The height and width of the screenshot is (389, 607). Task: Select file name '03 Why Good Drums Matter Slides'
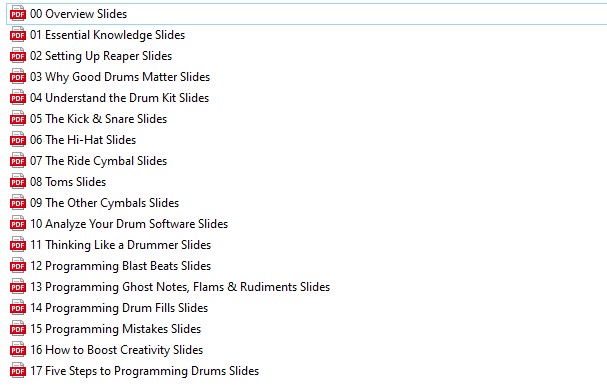[120, 77]
